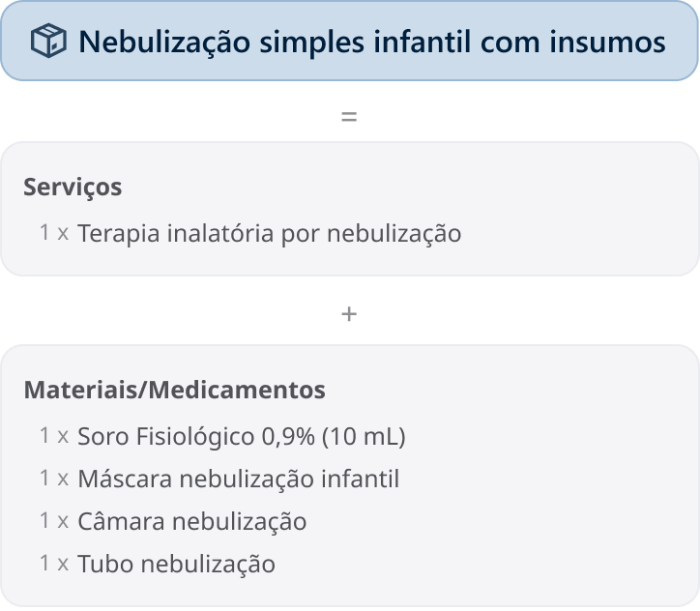Choose Máscara nebulização infantil item
This screenshot has width=700, height=611.
pyautogui.click(x=239, y=479)
